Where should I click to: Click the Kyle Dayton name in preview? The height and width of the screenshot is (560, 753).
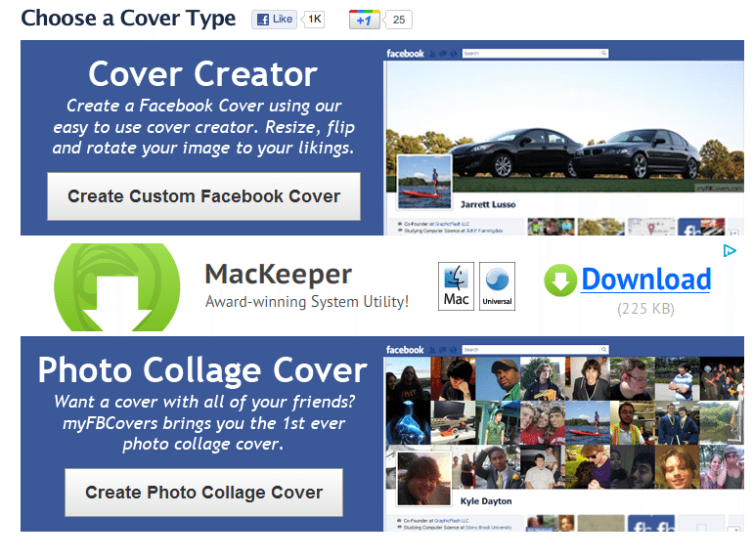tap(486, 501)
